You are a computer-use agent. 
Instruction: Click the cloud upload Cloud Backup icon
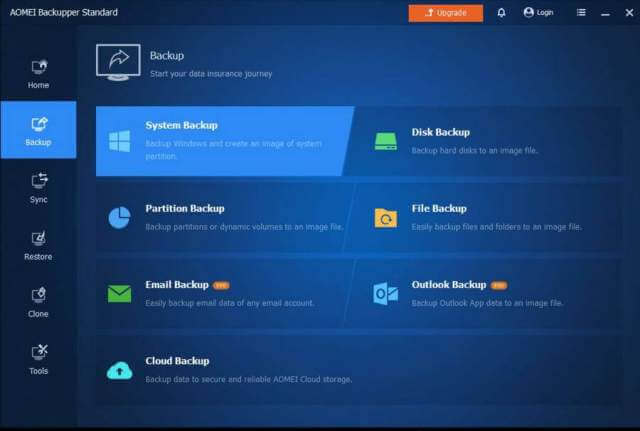tap(120, 370)
